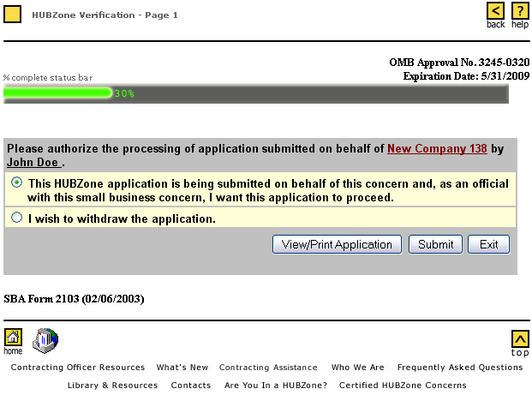Viewport: 532px width, 395px height.
Task: Open the Who We Are page
Action: point(357,368)
